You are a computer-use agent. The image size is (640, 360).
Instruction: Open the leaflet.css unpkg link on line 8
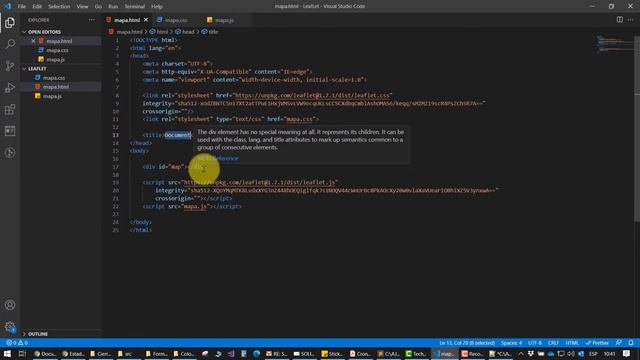pyautogui.click(x=313, y=96)
